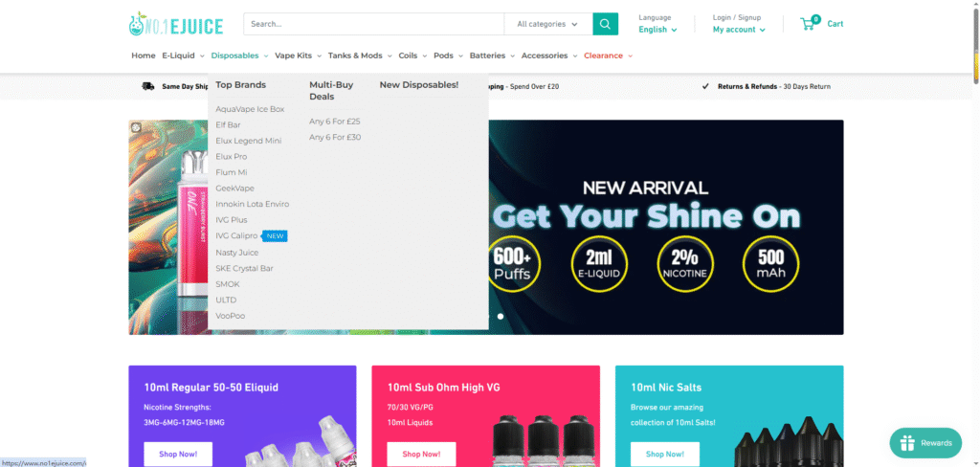Open the All categories dropdown

[x=548, y=24]
